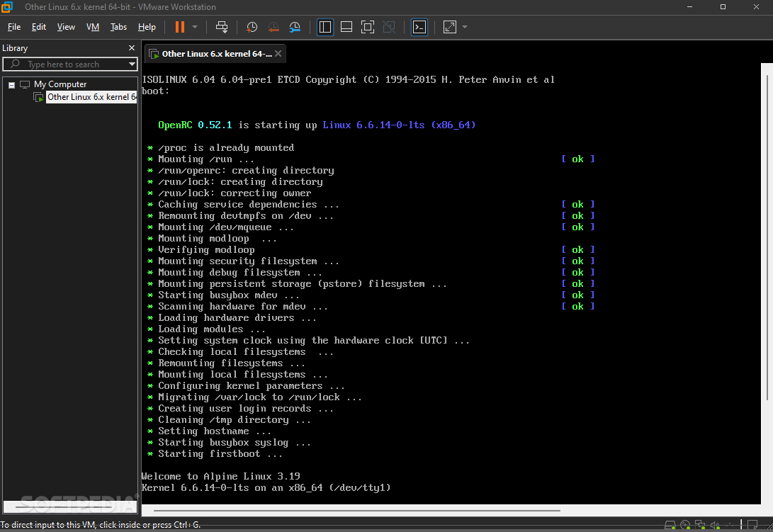The height and width of the screenshot is (532, 773).
Task: Click the network adapter status bar icon
Action: (x=700, y=525)
